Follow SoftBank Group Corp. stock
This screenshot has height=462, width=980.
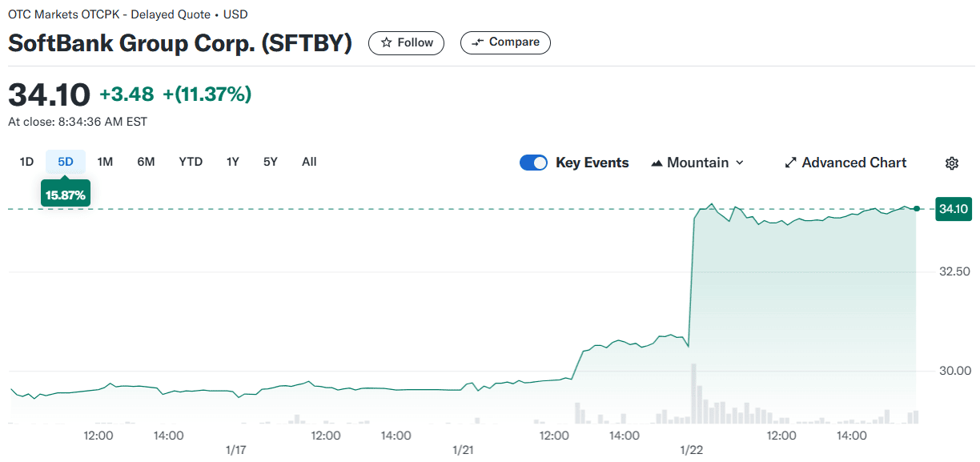click(x=407, y=42)
